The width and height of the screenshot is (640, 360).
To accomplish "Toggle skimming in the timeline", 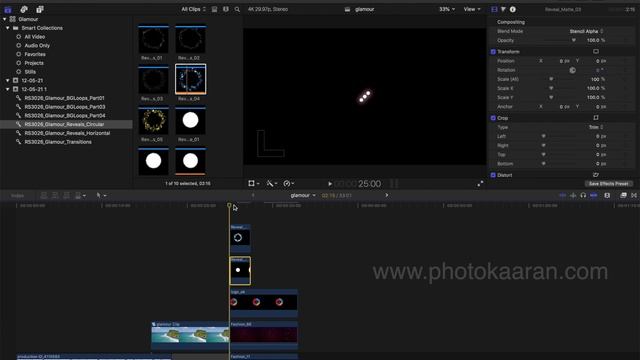I will 562,196.
